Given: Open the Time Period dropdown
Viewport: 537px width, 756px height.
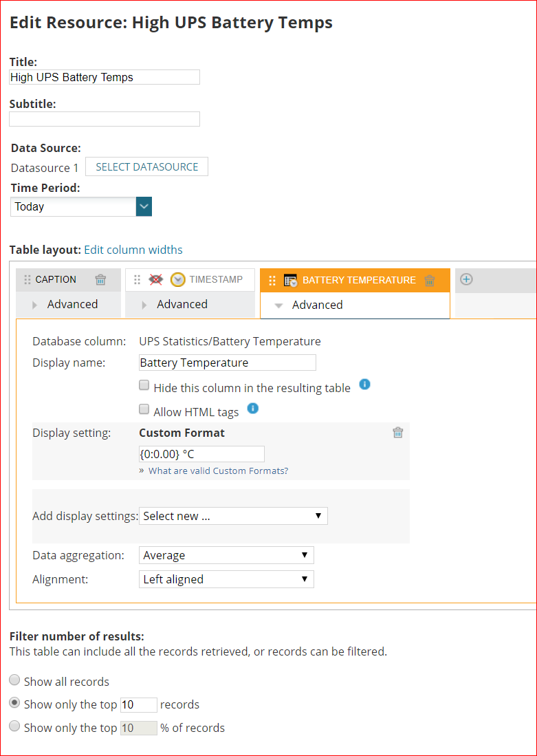Looking at the screenshot, I should (81, 206).
